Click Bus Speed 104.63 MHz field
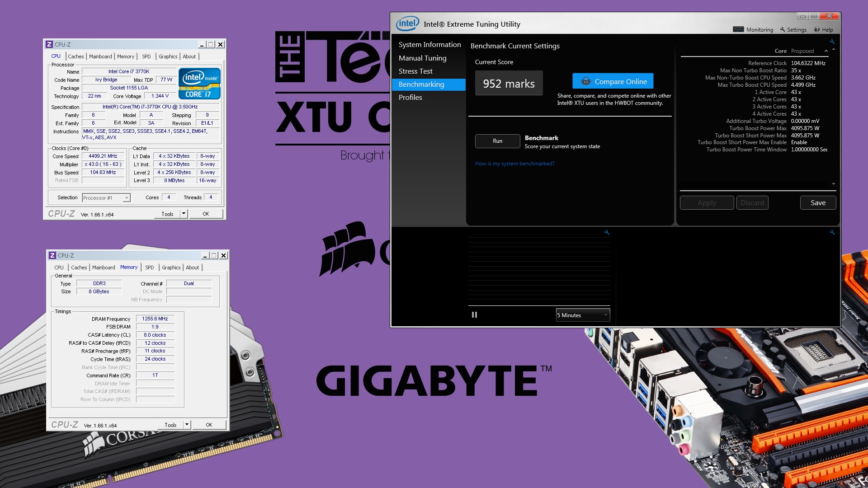 [x=103, y=173]
